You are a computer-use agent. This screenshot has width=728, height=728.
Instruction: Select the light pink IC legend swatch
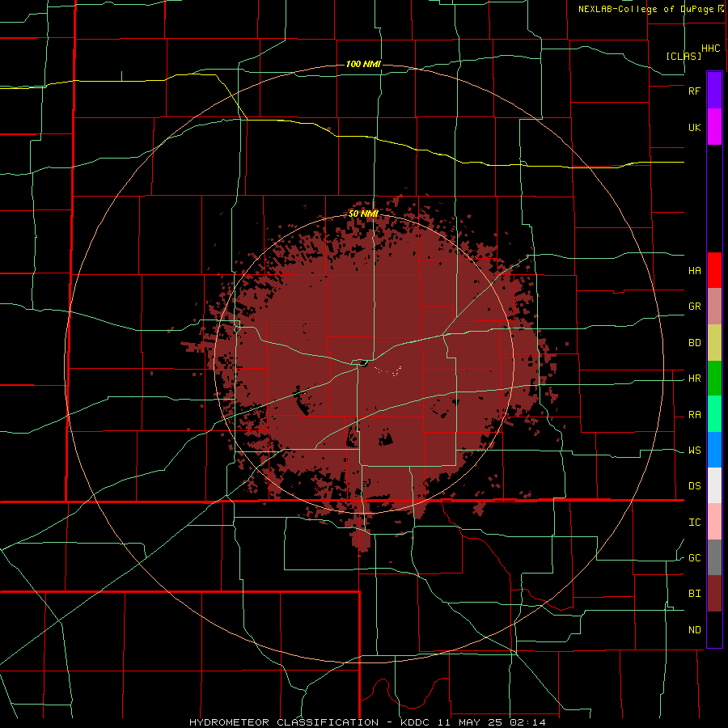[714, 522]
